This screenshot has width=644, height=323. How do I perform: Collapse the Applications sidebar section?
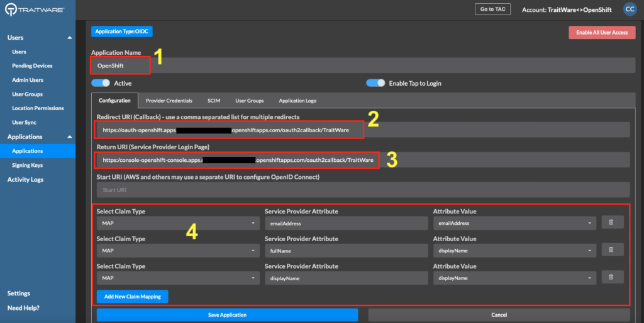pos(69,137)
